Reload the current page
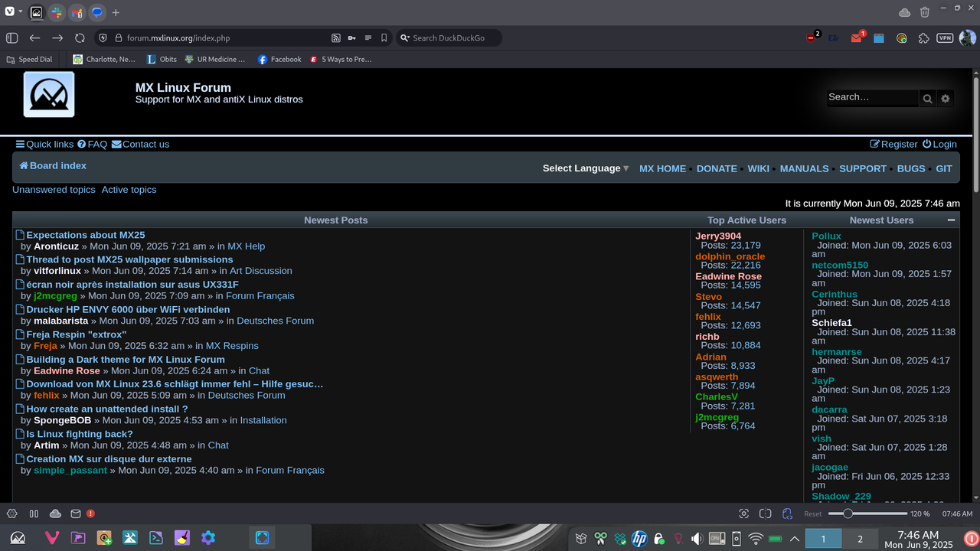 pyautogui.click(x=80, y=37)
